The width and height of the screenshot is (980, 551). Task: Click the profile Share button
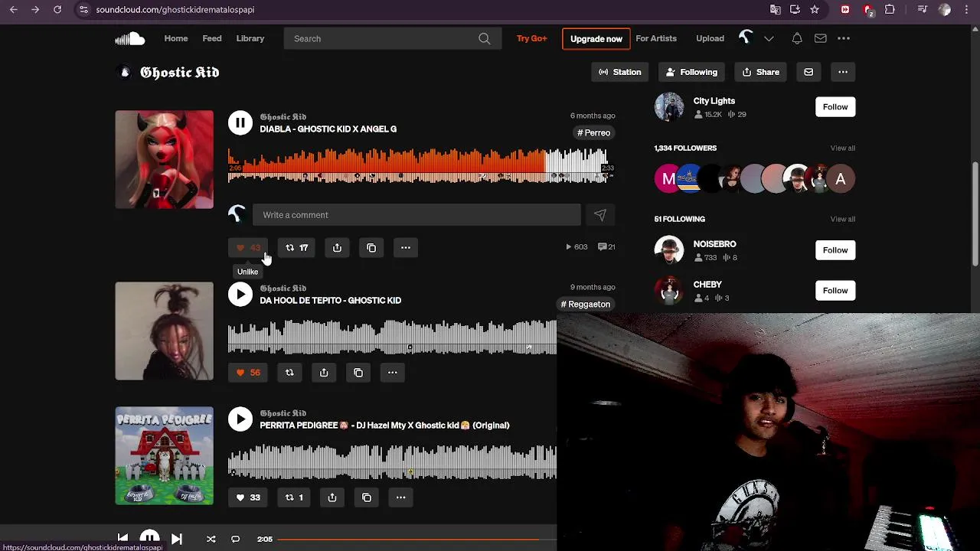click(x=761, y=72)
